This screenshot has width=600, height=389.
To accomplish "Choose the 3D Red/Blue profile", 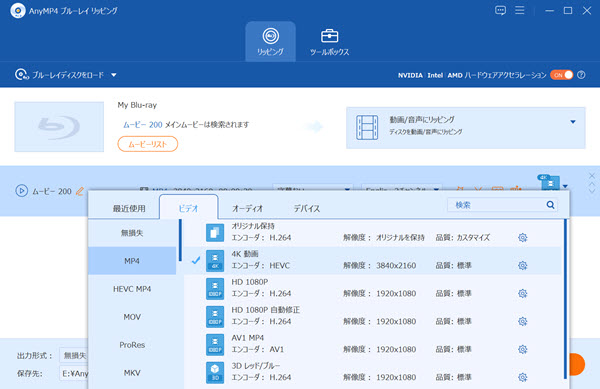I will (373, 372).
